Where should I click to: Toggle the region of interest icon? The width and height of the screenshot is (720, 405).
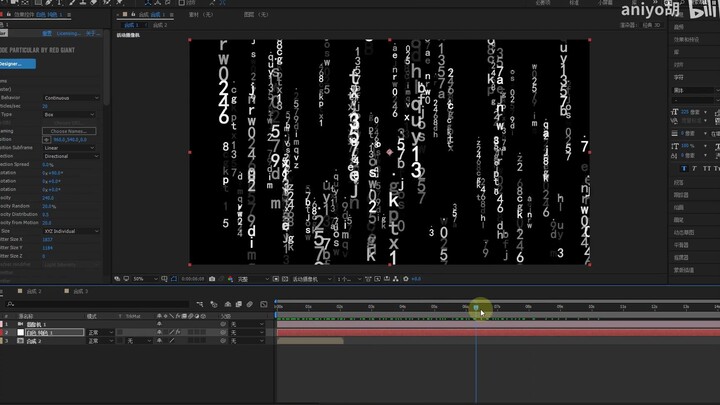[276, 279]
